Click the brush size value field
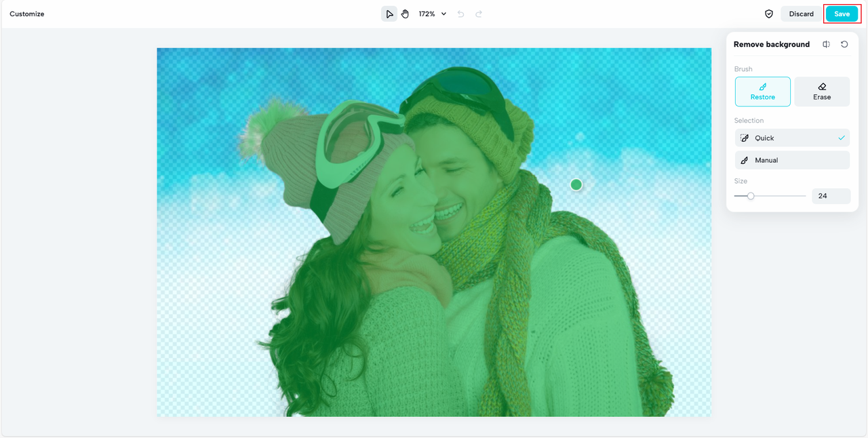Viewport: 868px width, 438px height. coord(831,196)
